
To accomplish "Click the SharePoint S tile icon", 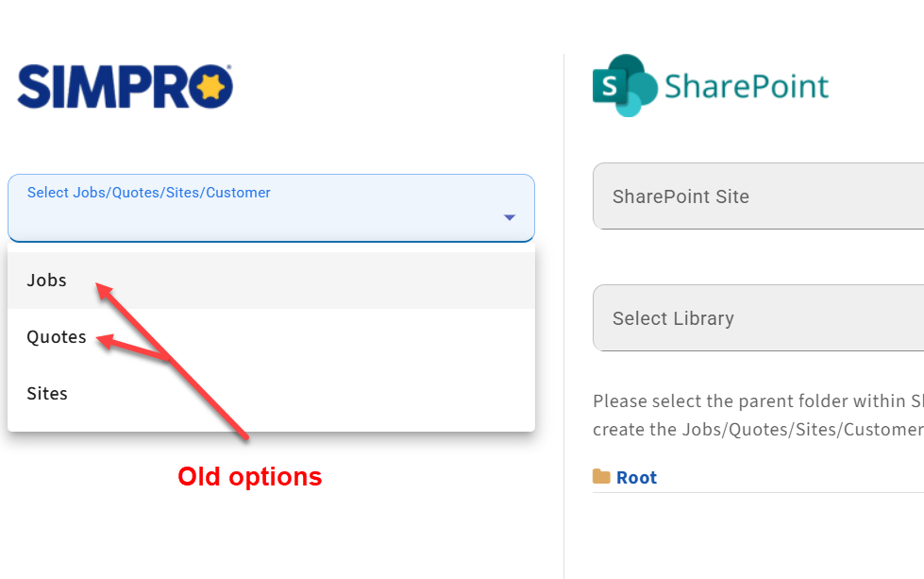I will pyautogui.click(x=610, y=87).
